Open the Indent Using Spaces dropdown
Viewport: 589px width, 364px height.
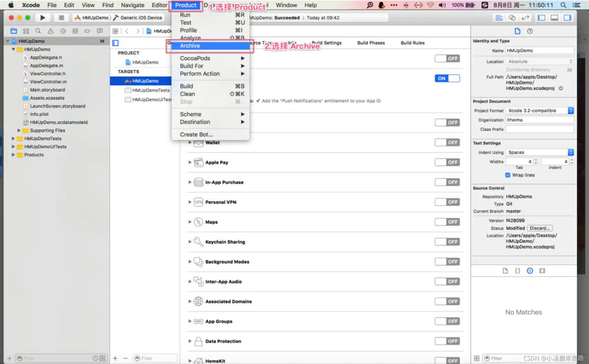[x=540, y=152]
